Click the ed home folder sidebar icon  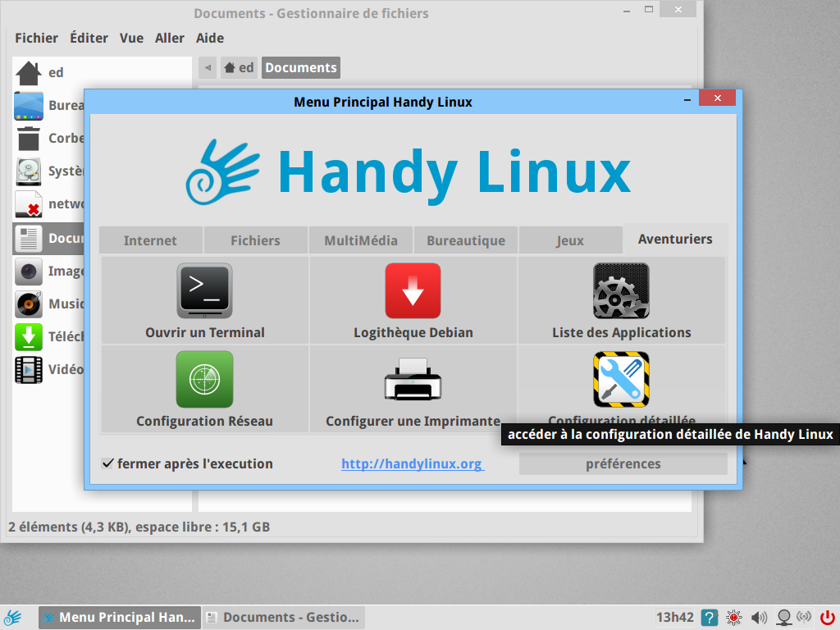tap(29, 73)
